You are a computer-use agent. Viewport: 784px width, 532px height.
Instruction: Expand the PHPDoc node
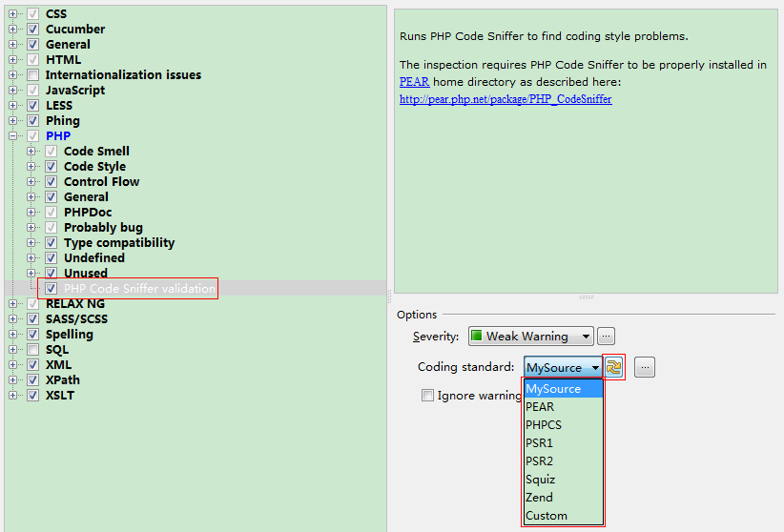[31, 212]
